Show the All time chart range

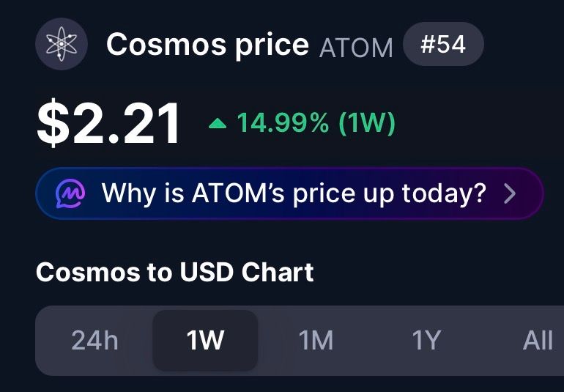(x=538, y=340)
